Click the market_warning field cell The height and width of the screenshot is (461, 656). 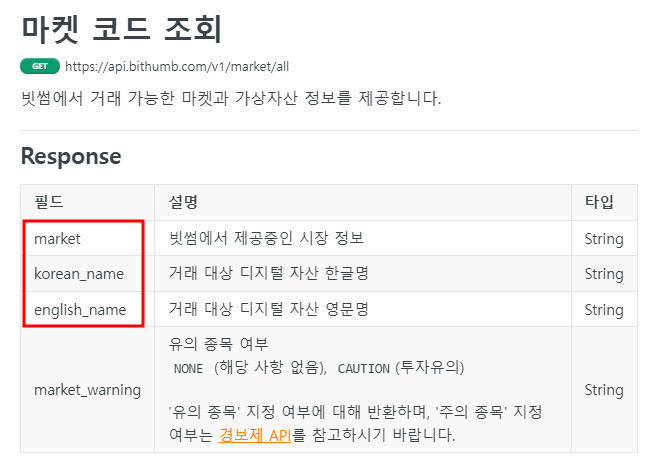(87, 389)
